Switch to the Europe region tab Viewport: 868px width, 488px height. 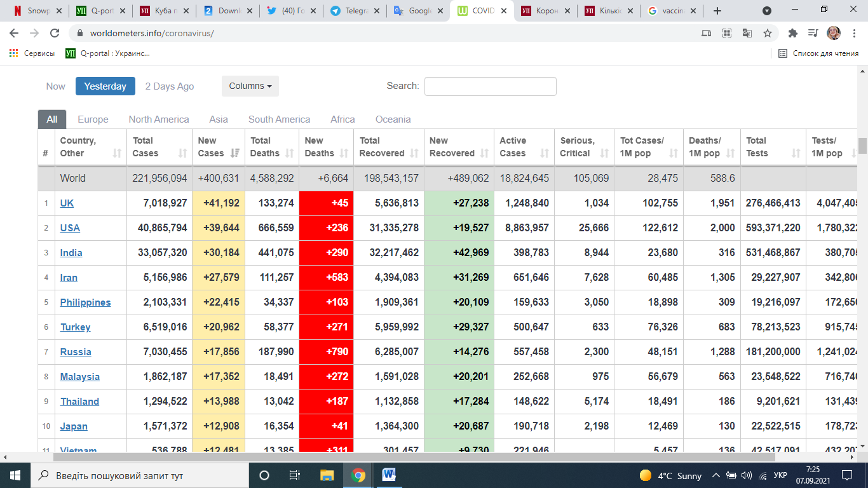(x=93, y=119)
